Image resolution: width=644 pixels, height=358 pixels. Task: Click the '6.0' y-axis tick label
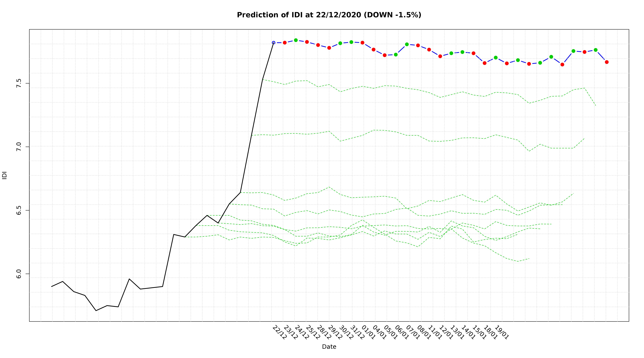click(x=19, y=274)
